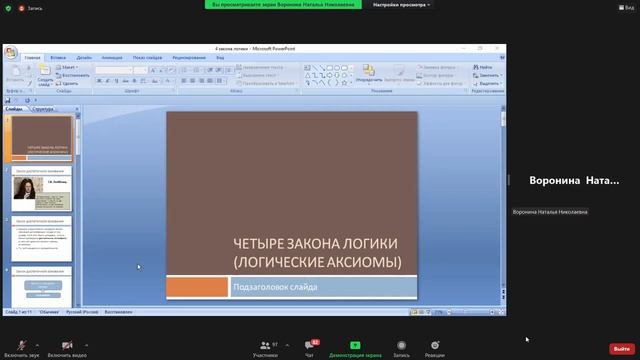Open the Insert ribbon tab
640x360 pixels.
(58, 58)
